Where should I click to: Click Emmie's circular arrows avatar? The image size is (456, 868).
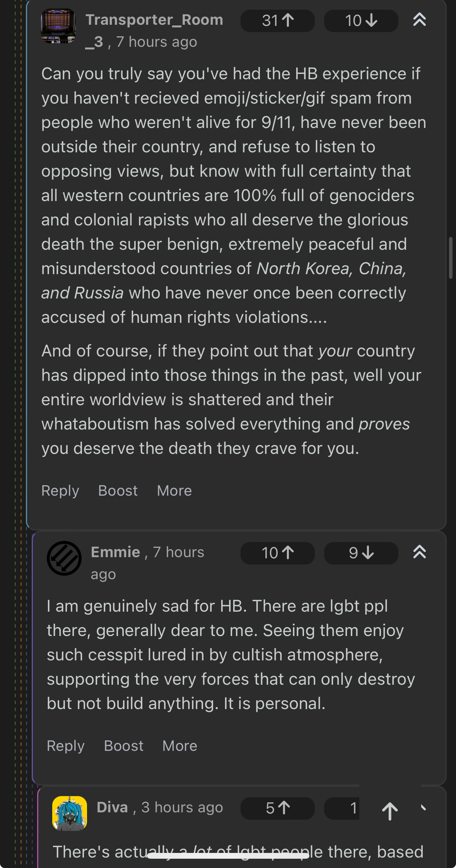pos(64,558)
